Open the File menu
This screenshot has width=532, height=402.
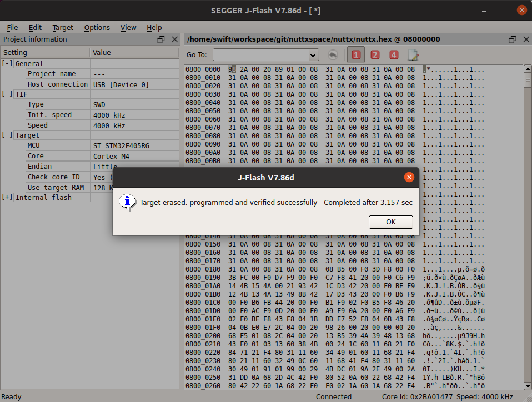pos(12,27)
